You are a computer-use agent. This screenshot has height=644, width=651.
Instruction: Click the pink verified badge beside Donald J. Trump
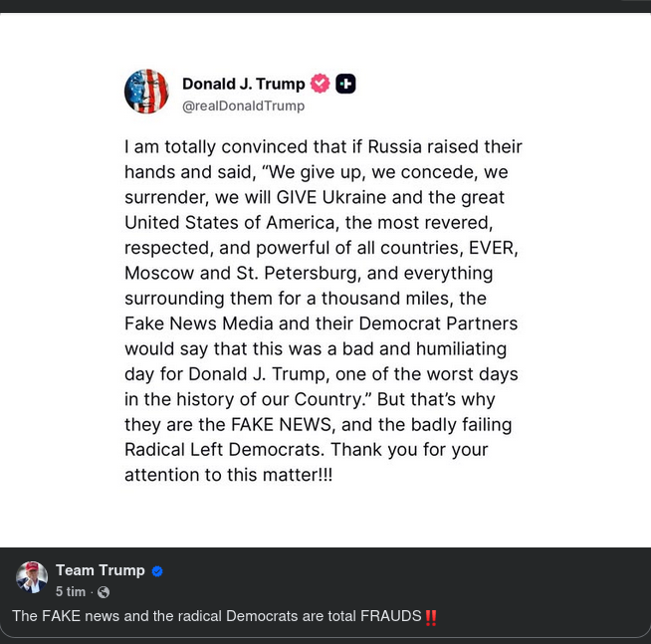click(320, 84)
